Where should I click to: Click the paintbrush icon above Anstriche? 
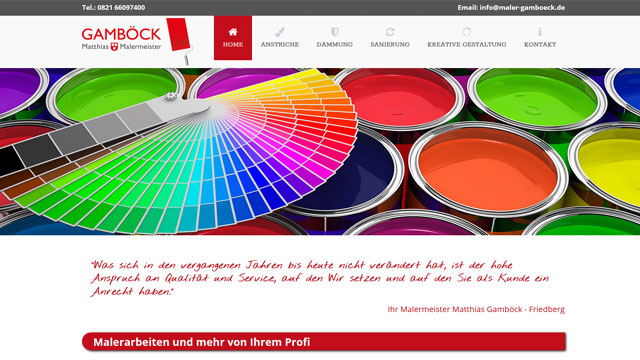[280, 32]
